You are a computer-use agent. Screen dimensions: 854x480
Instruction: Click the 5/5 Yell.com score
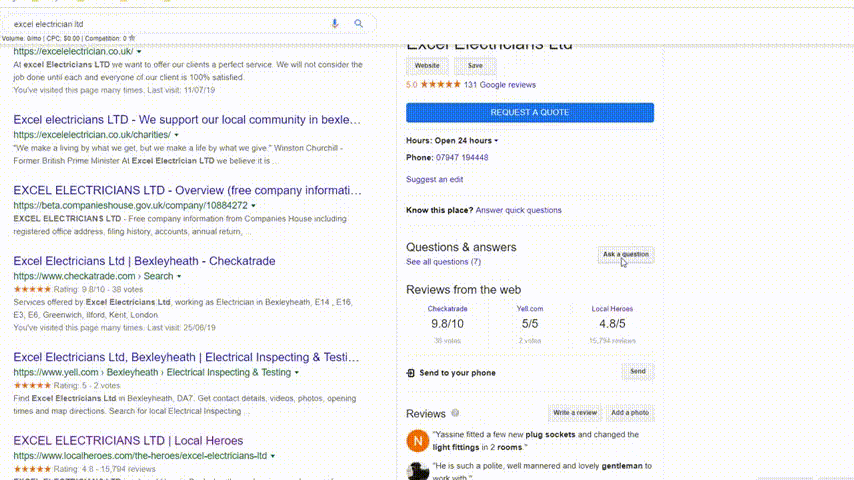coord(530,324)
